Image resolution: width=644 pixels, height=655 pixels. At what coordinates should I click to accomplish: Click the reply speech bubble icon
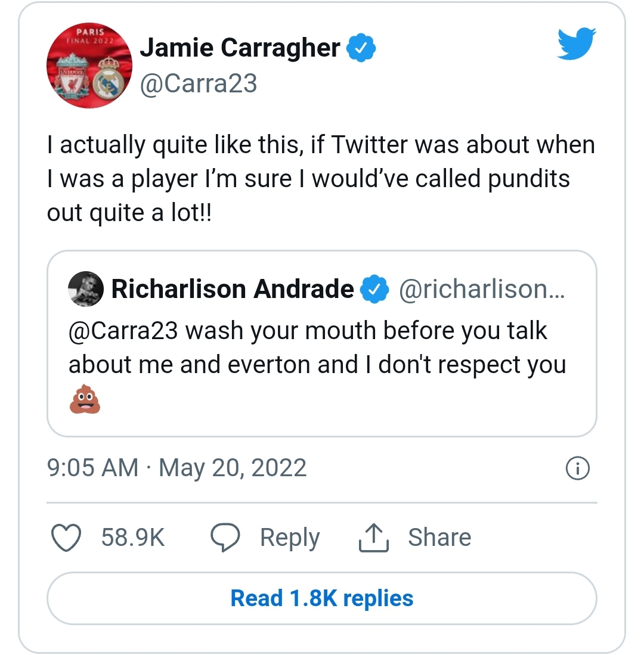click(226, 538)
